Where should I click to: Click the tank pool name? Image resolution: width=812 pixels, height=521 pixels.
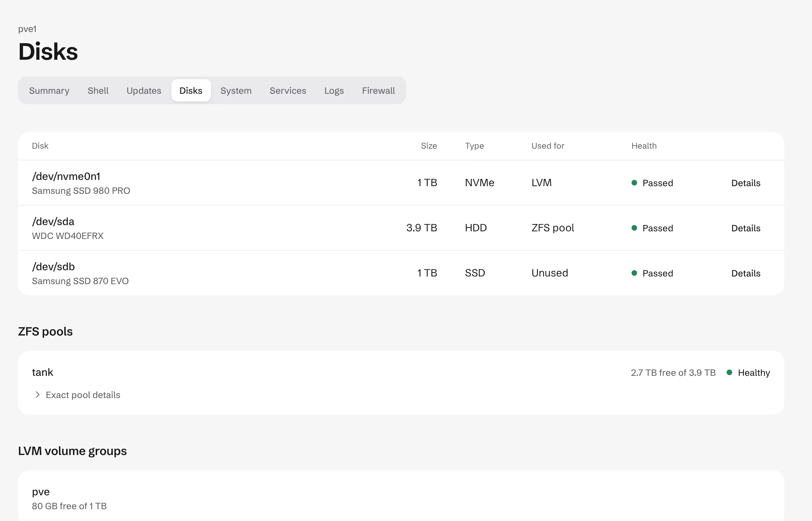[x=42, y=372]
